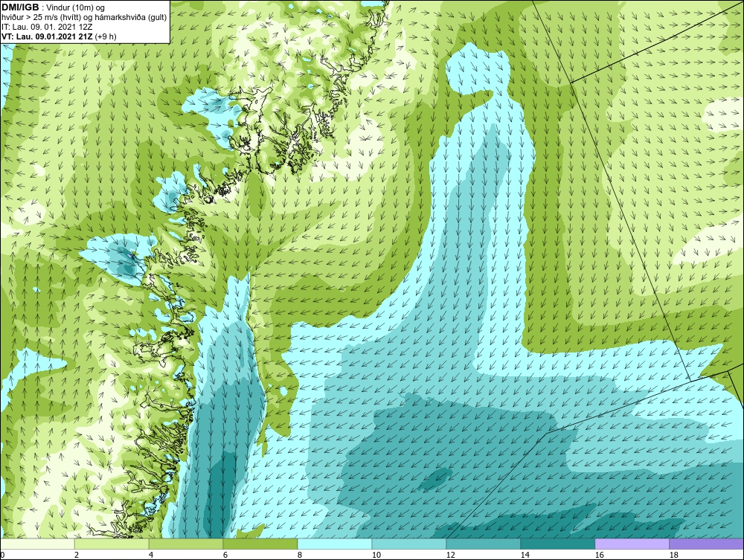
Task: Click the 'IT: Lau. 09. 01. 2021 12Z' line
Action: pyautogui.click(x=47, y=27)
